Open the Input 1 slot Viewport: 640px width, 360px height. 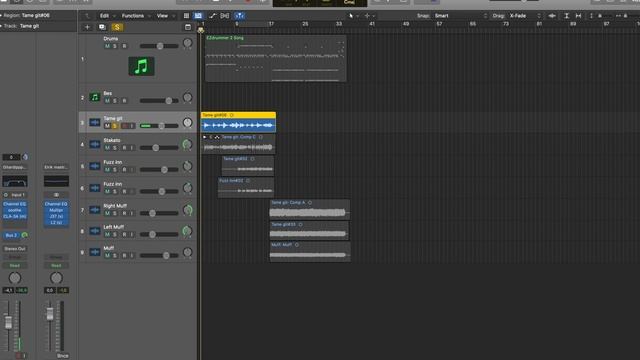pos(15,195)
